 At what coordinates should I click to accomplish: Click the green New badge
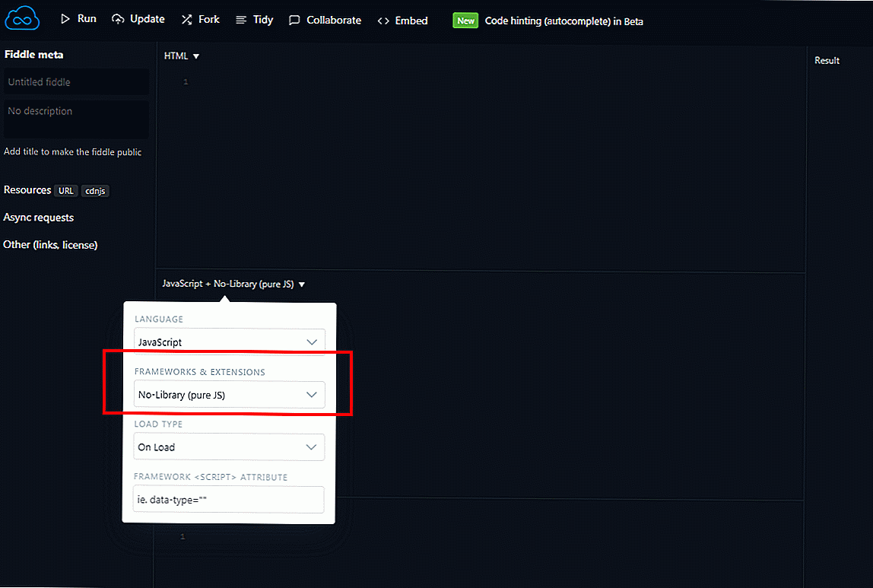pyautogui.click(x=465, y=21)
